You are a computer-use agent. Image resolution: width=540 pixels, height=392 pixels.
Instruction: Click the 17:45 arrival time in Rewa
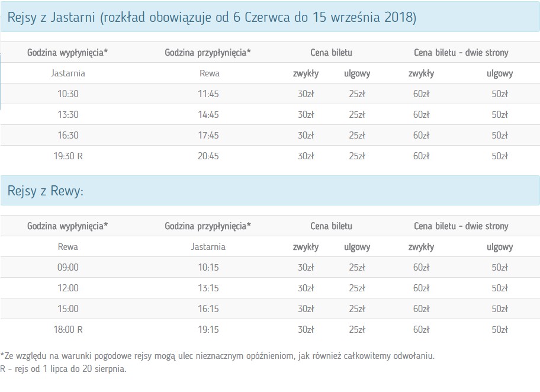click(208, 136)
